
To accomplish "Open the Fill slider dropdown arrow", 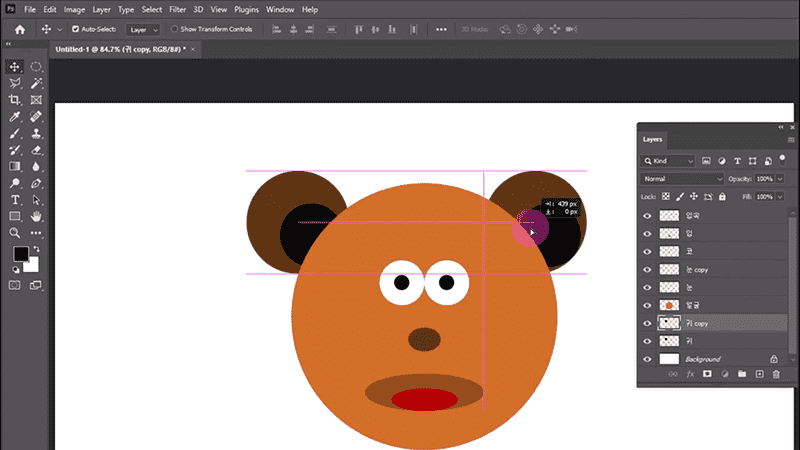I will click(780, 197).
